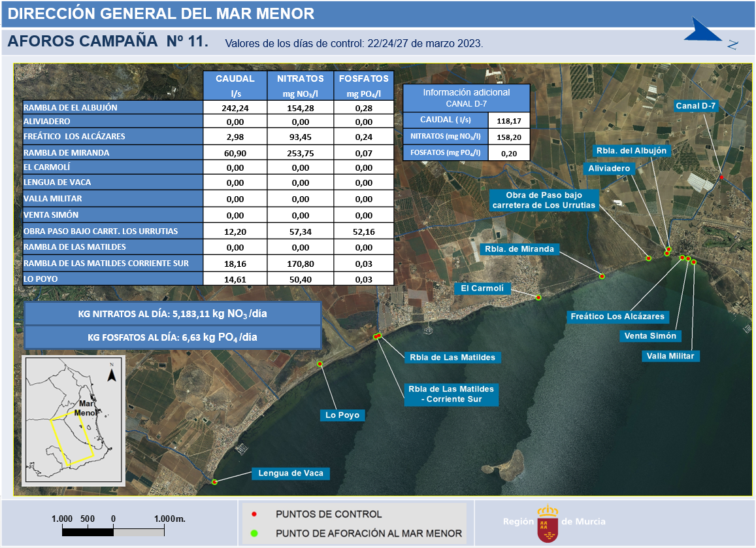Viewport: 756px width, 548px height.
Task: Click the LENGUA DE VACA row label
Action: 113,182
